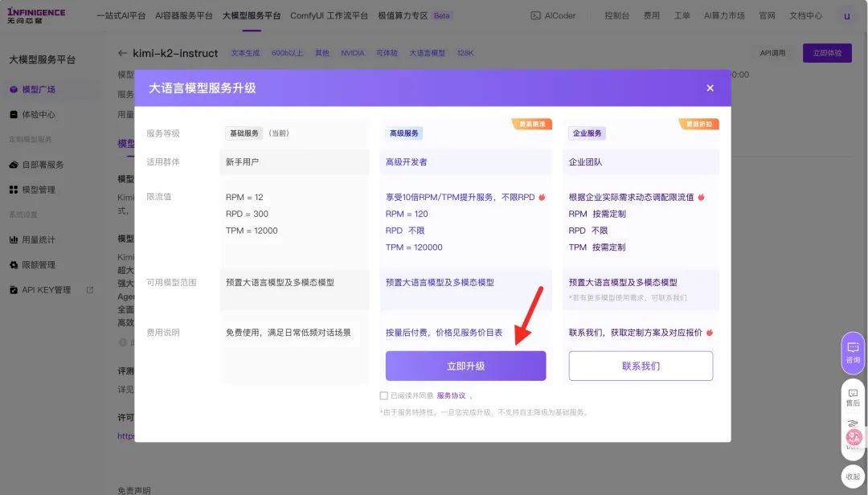Click the "TPM 按需定制" text
This screenshot has height=495, width=868.
click(596, 247)
